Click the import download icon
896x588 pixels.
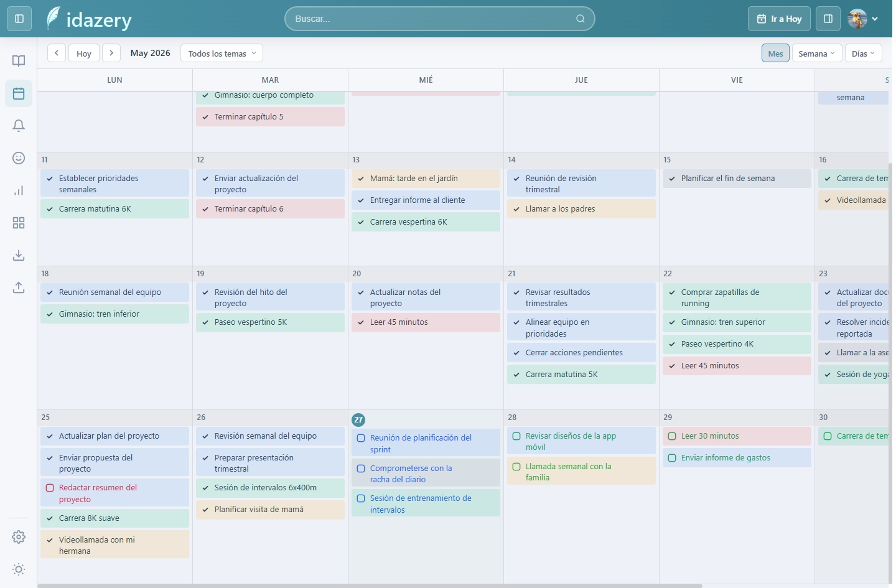pyautogui.click(x=19, y=255)
